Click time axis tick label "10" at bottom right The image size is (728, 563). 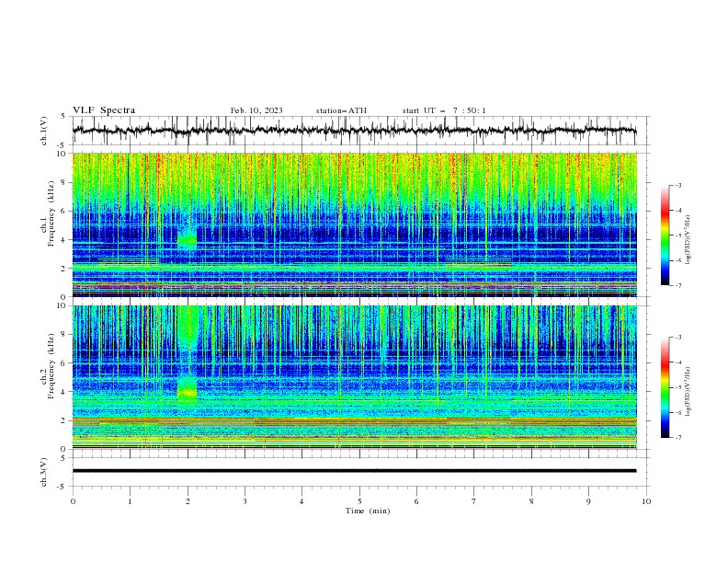pos(646,501)
